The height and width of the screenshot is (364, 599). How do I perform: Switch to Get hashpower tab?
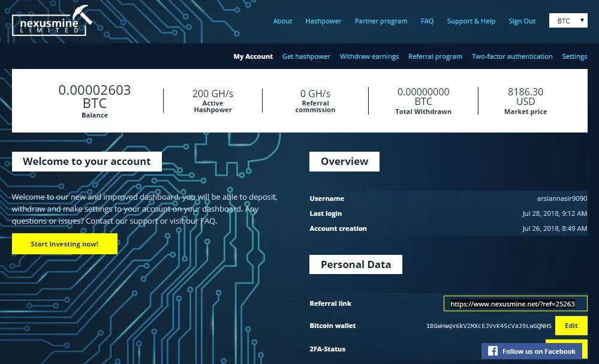[306, 56]
